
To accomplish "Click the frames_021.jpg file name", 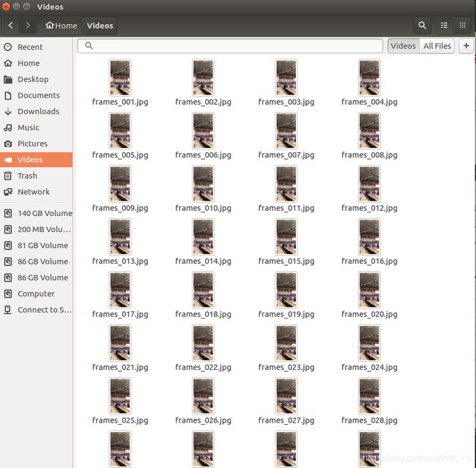I will [x=120, y=368].
